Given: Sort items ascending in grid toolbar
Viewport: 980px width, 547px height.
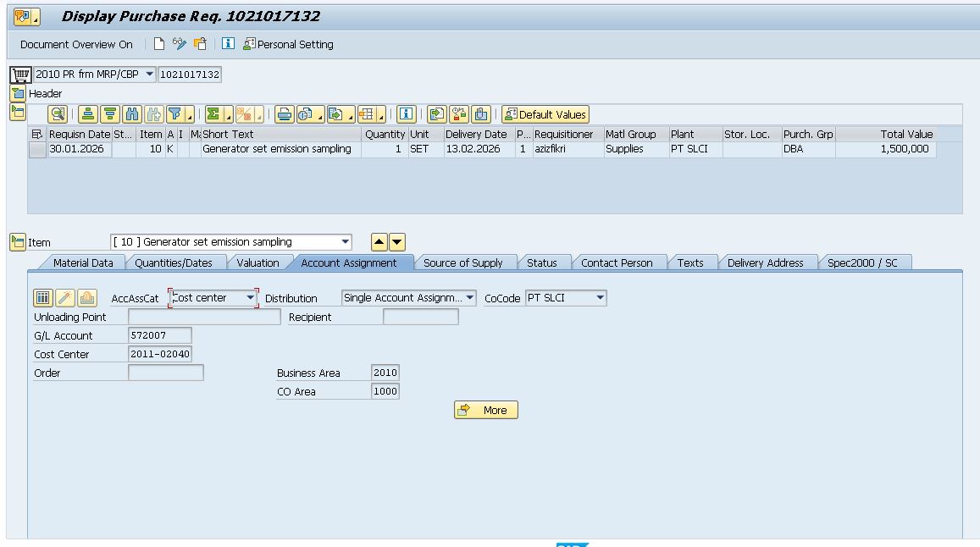Looking at the screenshot, I should click(88, 114).
